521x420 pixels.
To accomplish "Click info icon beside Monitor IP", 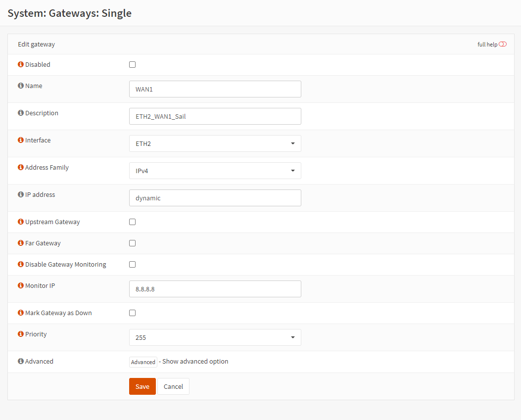I will point(21,285).
